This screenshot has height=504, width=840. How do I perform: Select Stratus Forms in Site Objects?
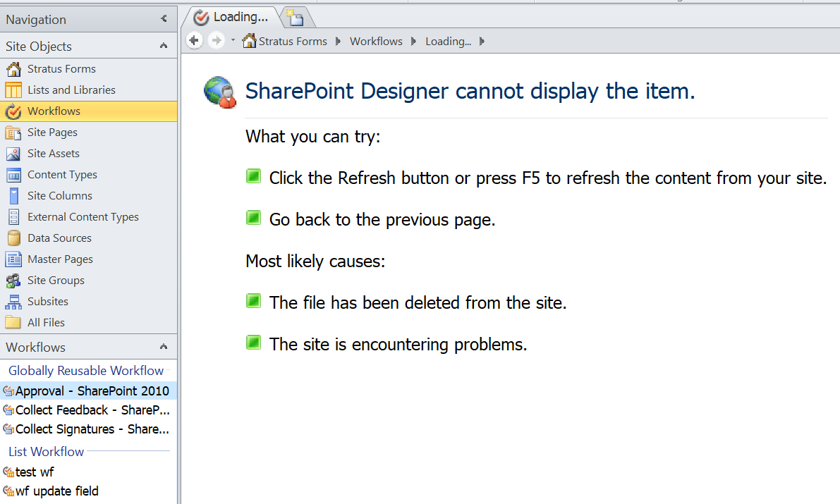click(x=88, y=69)
